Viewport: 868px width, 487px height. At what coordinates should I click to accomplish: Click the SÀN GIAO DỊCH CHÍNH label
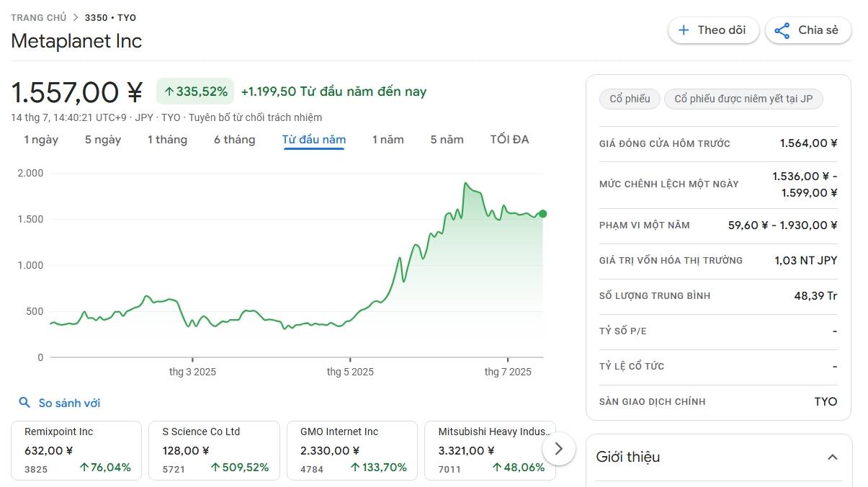[x=653, y=401]
